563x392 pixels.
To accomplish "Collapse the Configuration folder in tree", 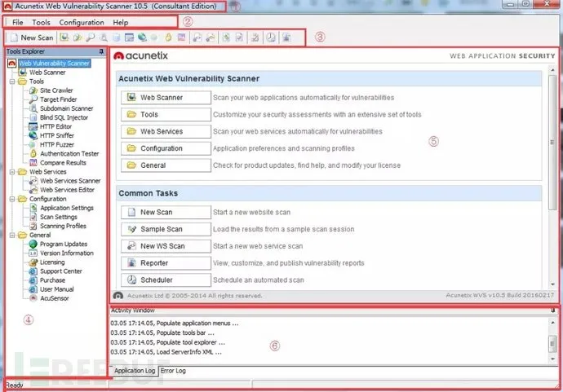I will (x=12, y=199).
